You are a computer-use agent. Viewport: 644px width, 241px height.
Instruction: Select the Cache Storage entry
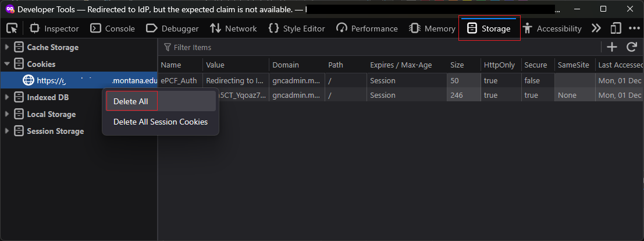pos(52,47)
